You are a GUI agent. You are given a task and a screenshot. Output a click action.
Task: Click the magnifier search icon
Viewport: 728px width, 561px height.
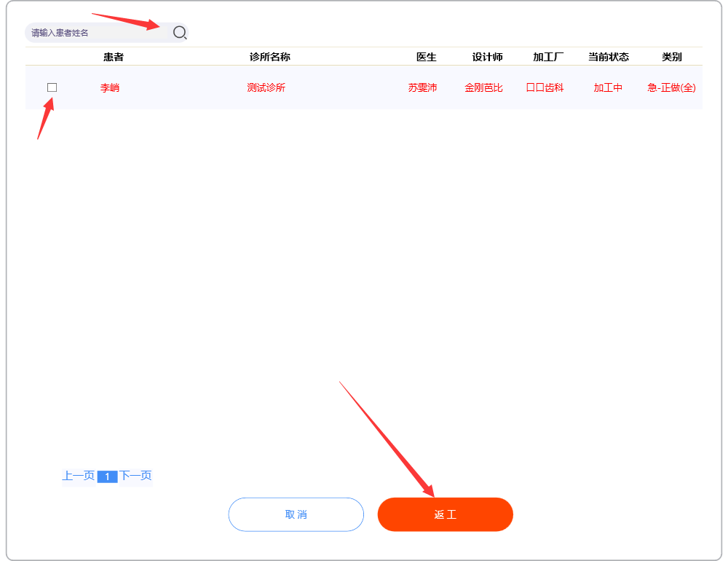(180, 32)
